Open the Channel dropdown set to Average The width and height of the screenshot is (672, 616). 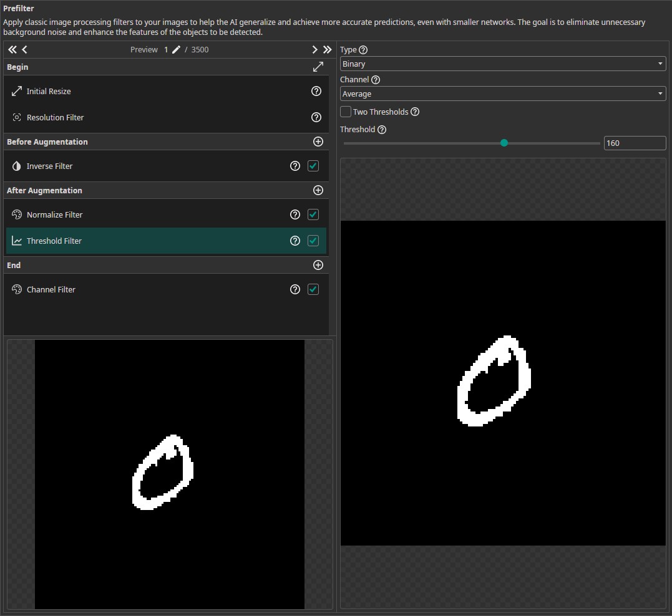(x=502, y=94)
